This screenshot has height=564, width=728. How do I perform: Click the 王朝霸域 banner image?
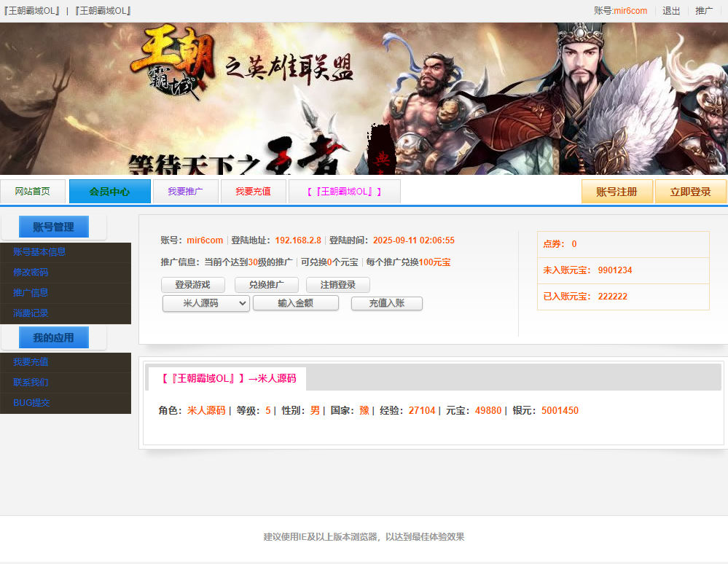(364, 98)
